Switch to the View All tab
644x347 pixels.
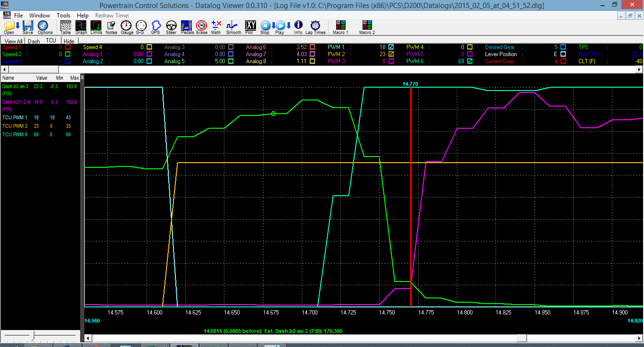[x=14, y=41]
